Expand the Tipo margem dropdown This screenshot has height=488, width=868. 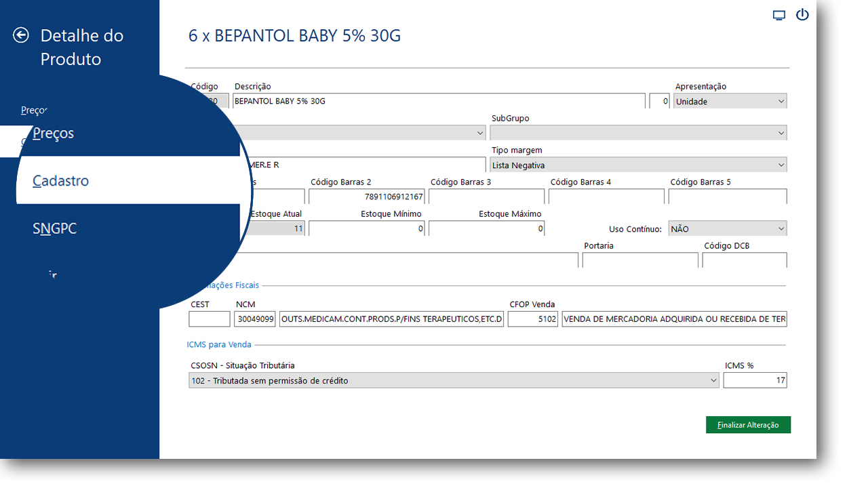coord(638,165)
